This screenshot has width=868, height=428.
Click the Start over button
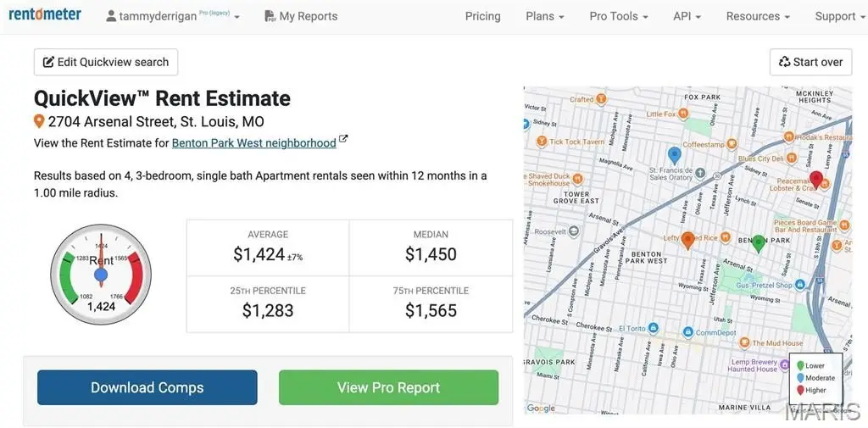pyautogui.click(x=810, y=62)
